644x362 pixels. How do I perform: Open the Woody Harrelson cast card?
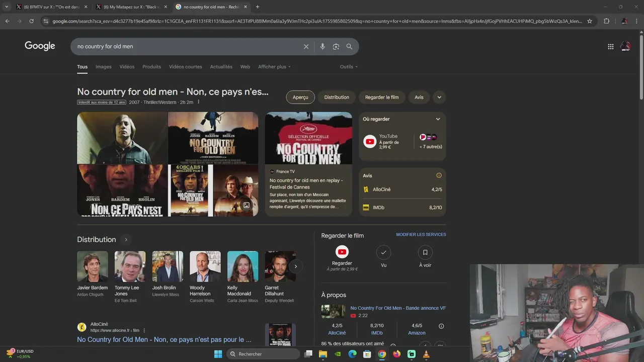pos(205,277)
